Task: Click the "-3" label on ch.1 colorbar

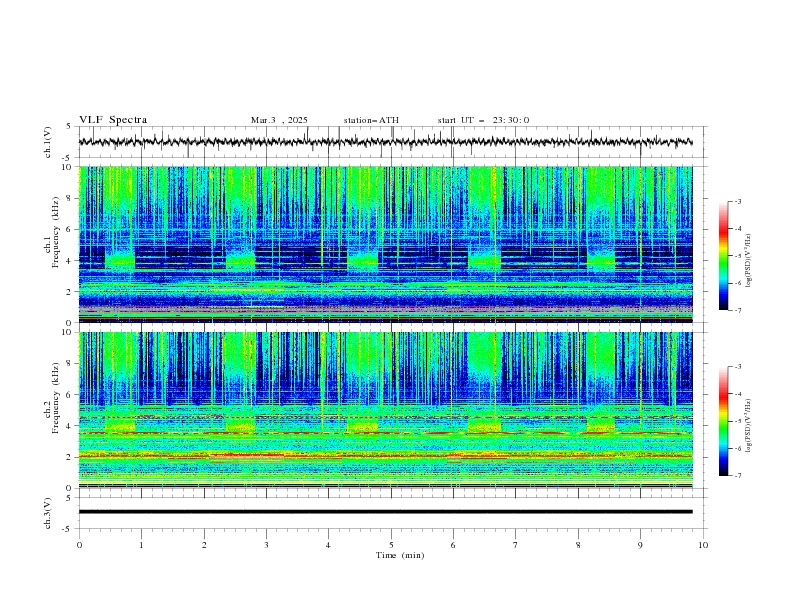Action: coord(738,201)
